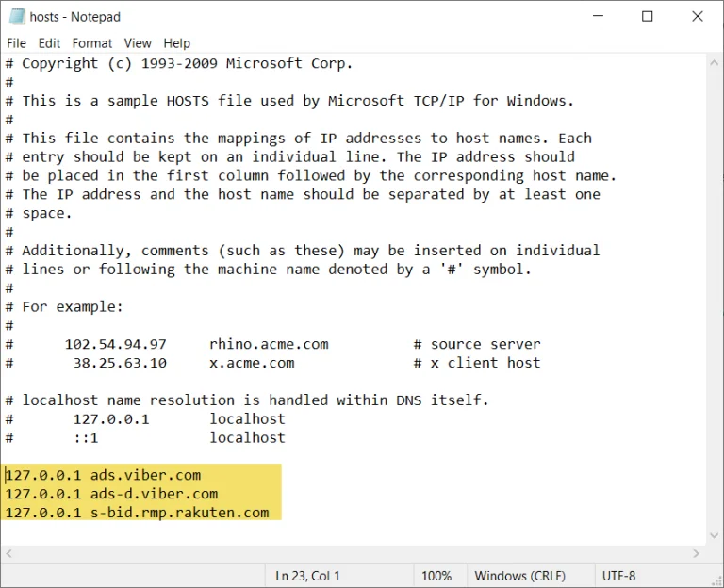Click the horizontal scrollbar left arrow

(8, 553)
